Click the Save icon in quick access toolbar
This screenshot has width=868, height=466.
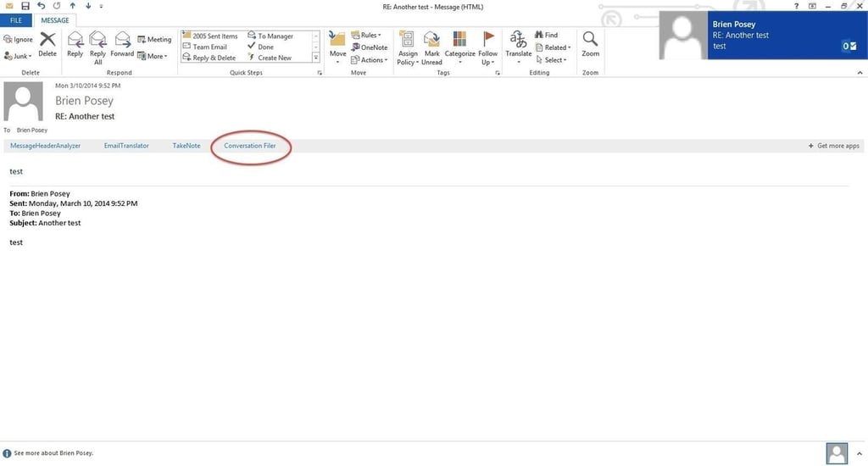(25, 6)
